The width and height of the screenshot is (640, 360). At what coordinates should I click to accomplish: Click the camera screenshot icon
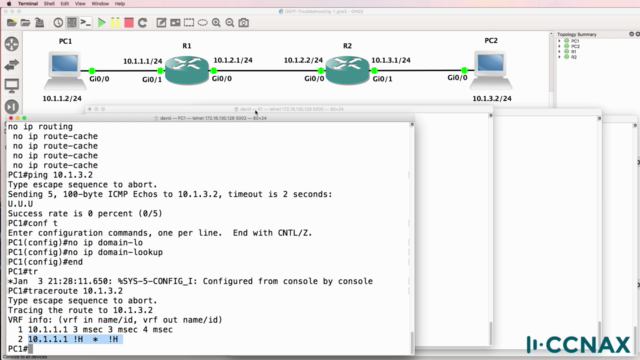pyautogui.click(x=244, y=22)
